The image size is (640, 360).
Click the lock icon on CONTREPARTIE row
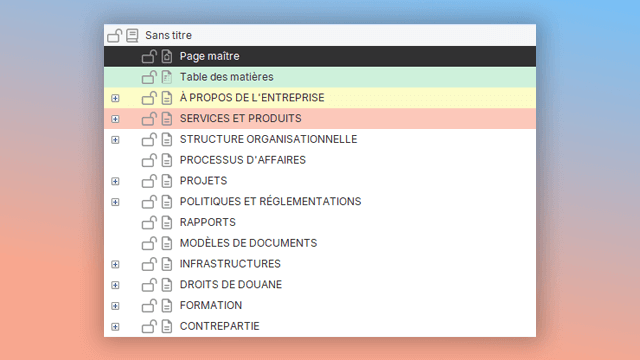pyautogui.click(x=149, y=326)
